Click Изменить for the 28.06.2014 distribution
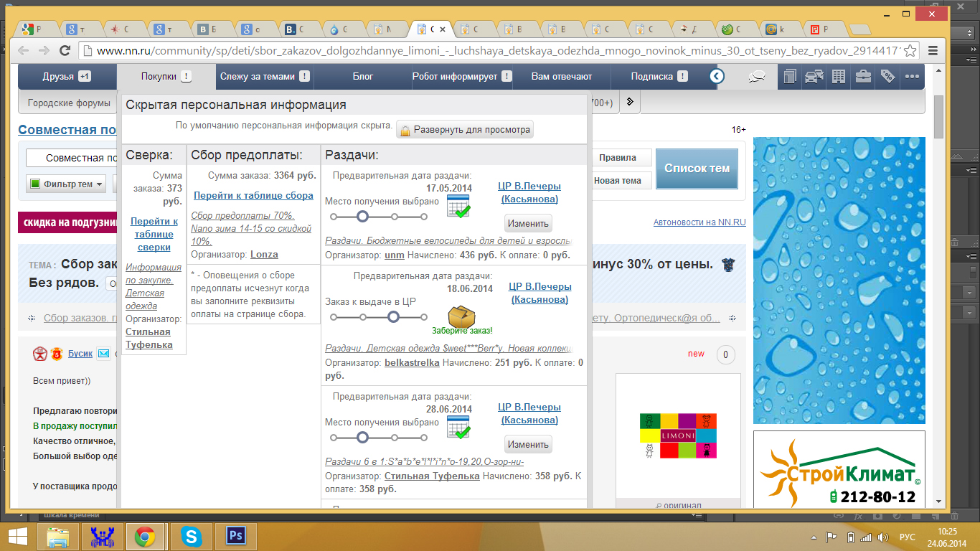 click(528, 444)
